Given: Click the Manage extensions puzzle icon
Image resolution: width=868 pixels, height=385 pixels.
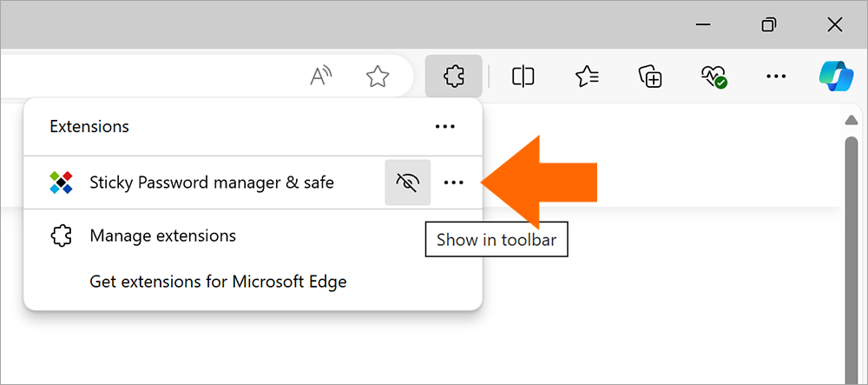Looking at the screenshot, I should pyautogui.click(x=61, y=236).
